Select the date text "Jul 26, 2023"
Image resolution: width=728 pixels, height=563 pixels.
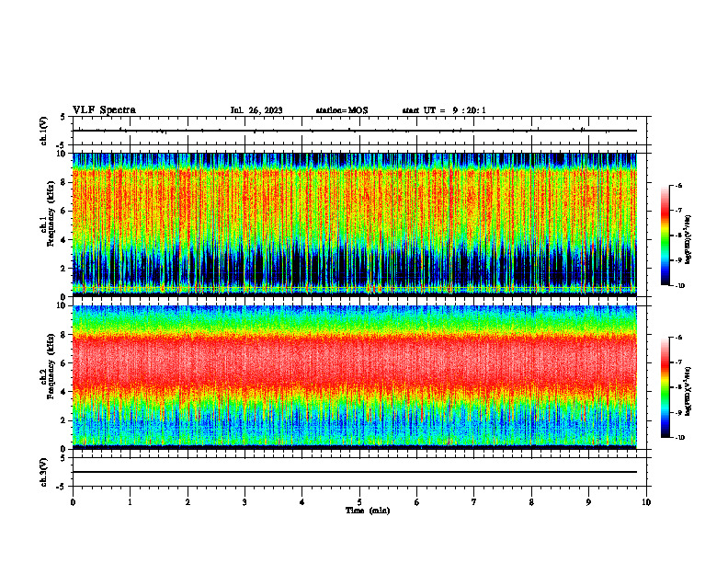point(256,110)
